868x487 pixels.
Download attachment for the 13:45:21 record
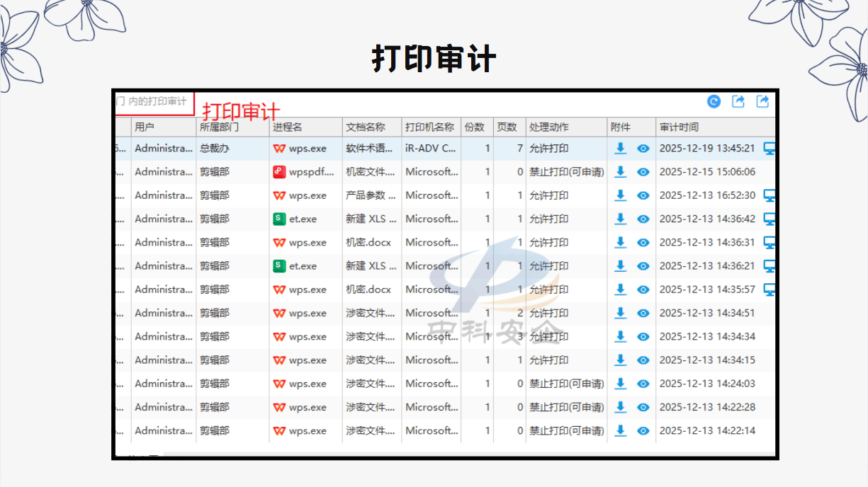tap(621, 149)
